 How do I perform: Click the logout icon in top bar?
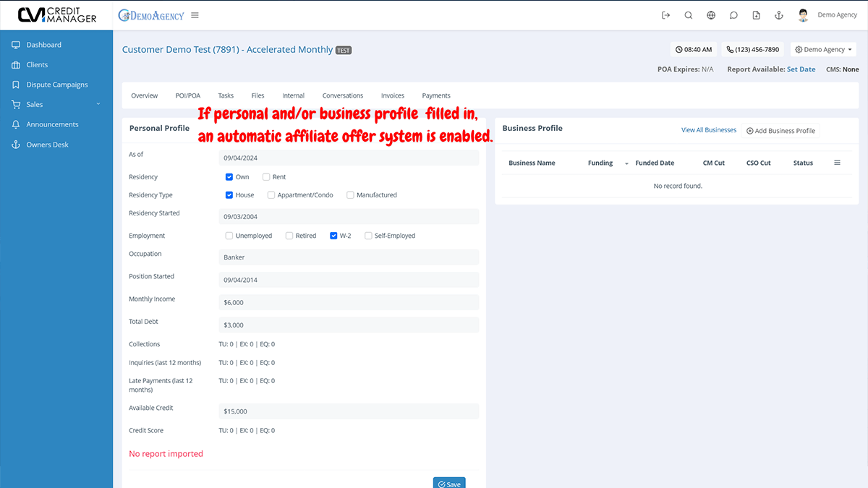(x=665, y=14)
